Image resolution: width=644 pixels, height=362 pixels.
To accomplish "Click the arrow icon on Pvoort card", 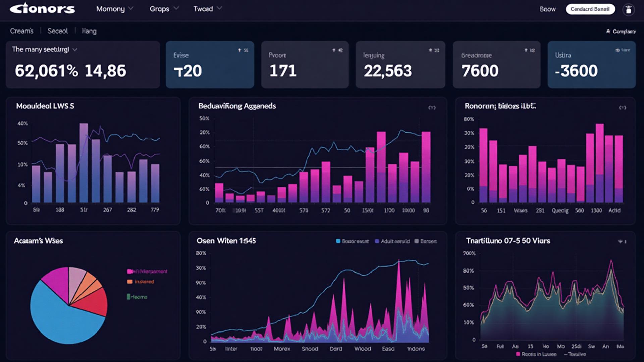I will pos(334,50).
